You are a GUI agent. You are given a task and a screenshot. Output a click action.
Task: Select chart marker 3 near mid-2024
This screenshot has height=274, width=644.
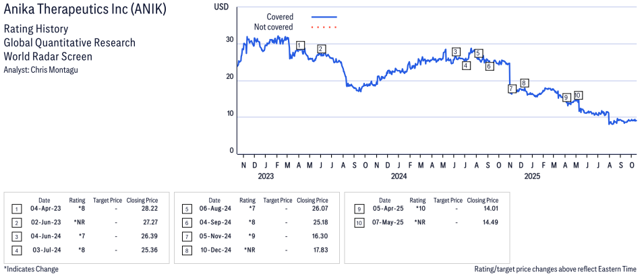pyautogui.click(x=457, y=52)
